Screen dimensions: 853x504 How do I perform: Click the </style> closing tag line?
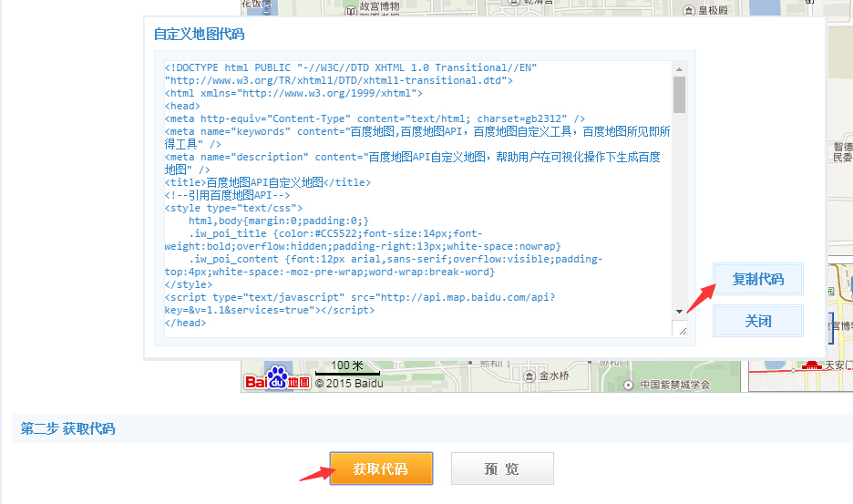tap(189, 284)
